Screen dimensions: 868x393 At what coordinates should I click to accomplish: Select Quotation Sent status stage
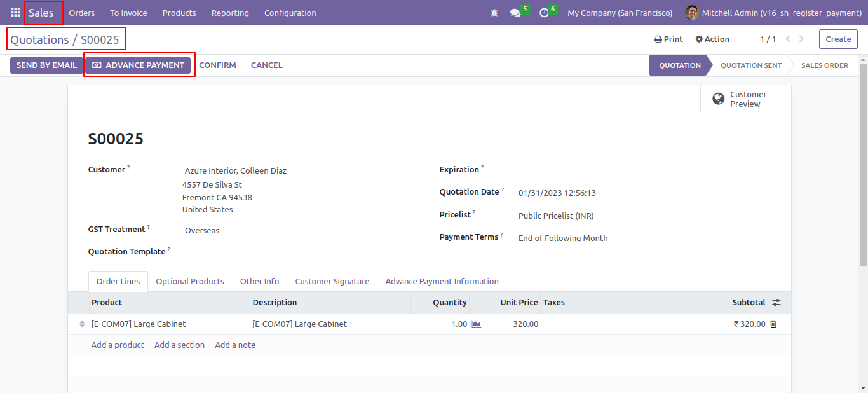coord(751,65)
